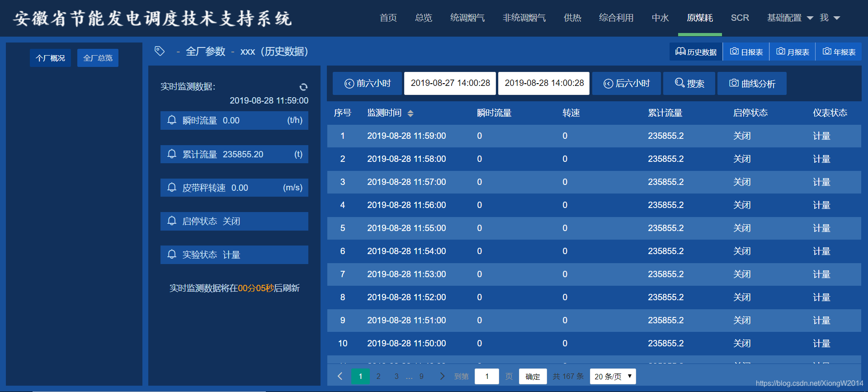This screenshot has width=868, height=392.
Task: Click the 皮带秤转速 0.00 monitoring row
Action: pyautogui.click(x=234, y=188)
